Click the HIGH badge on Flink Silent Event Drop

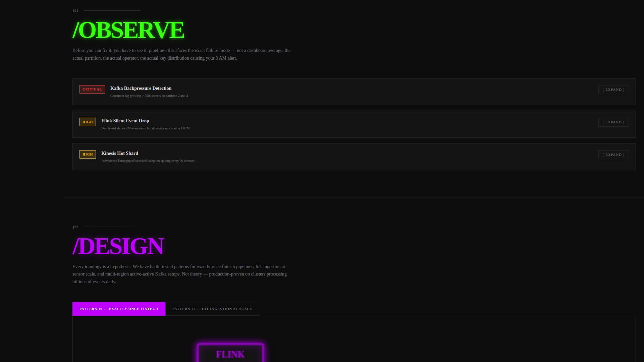tap(87, 122)
